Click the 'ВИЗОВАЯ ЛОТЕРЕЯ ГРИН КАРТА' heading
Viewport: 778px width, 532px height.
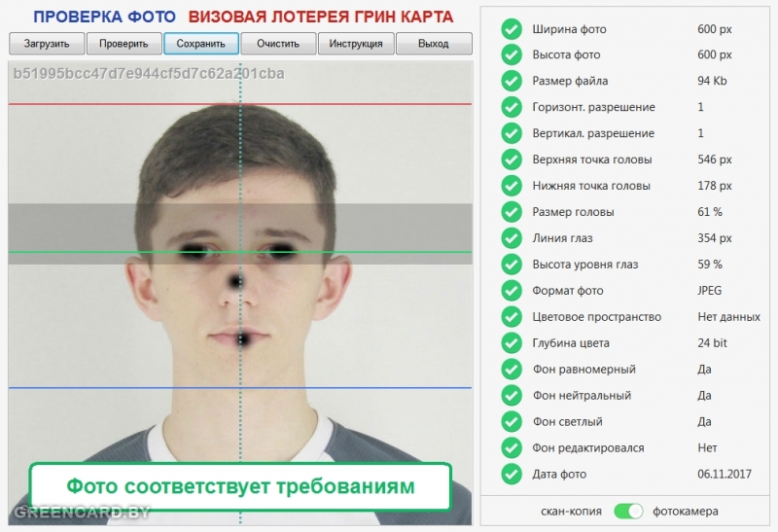point(321,17)
